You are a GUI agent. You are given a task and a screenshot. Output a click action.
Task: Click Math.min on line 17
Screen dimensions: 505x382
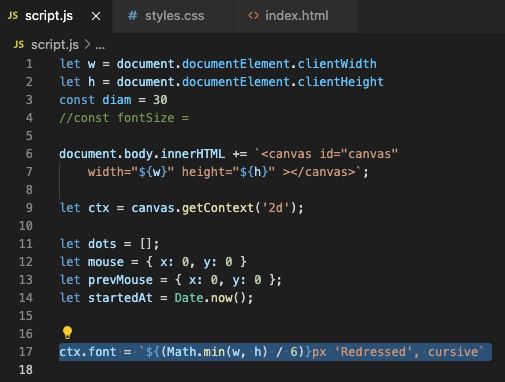[x=196, y=352]
